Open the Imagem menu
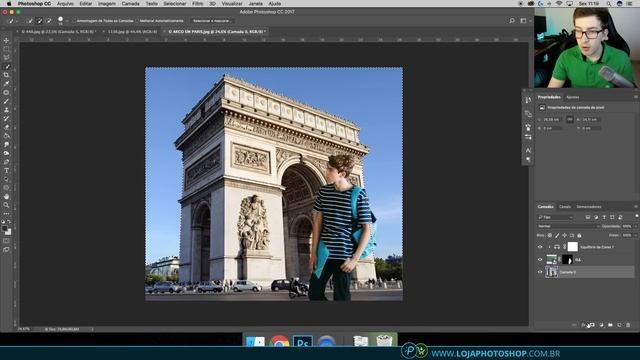This screenshot has height=360, width=640. (x=107, y=4)
